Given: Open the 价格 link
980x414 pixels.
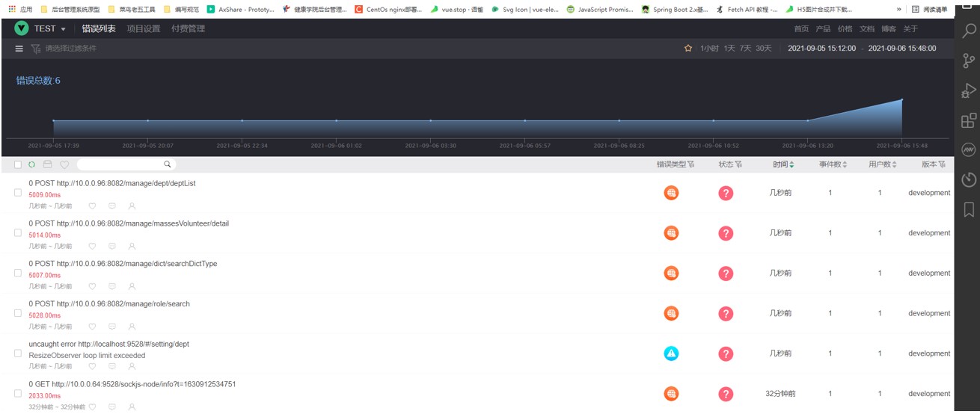Looking at the screenshot, I should [x=845, y=29].
